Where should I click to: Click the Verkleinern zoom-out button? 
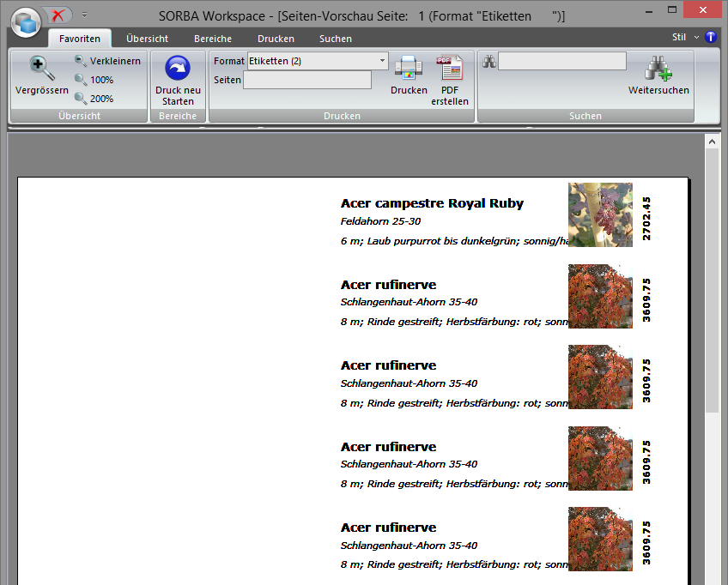107,61
